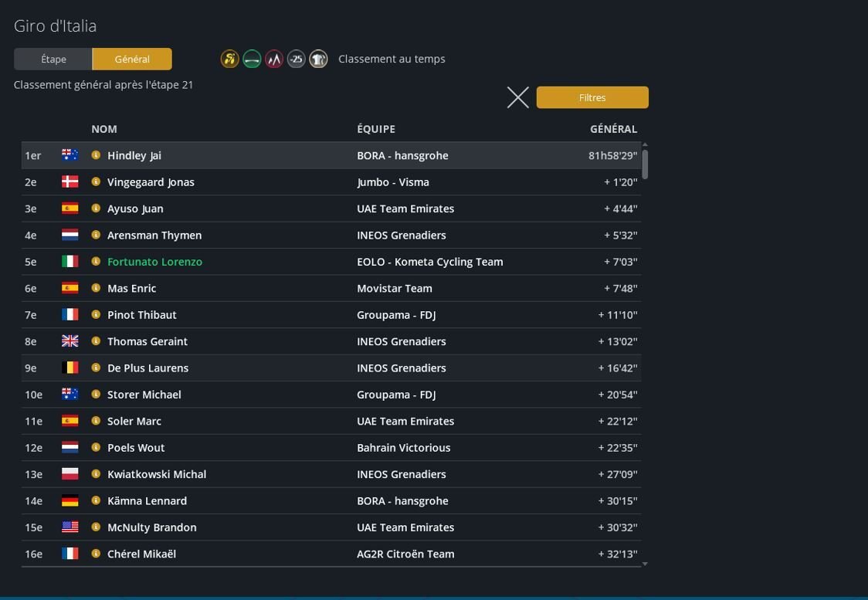Open rider Fortunato Lorenzo highlighted in green
Screen dimensions: 868x600
click(154, 262)
